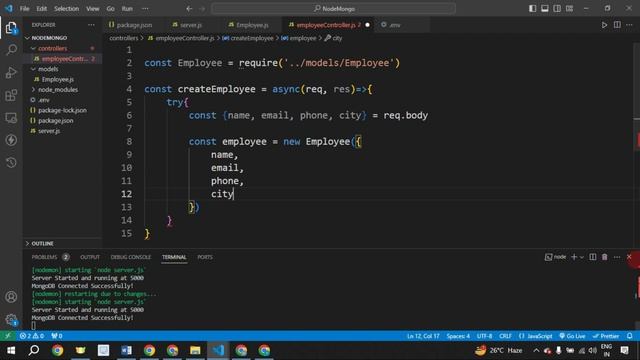Open the PORTS panel tab

tap(205, 257)
